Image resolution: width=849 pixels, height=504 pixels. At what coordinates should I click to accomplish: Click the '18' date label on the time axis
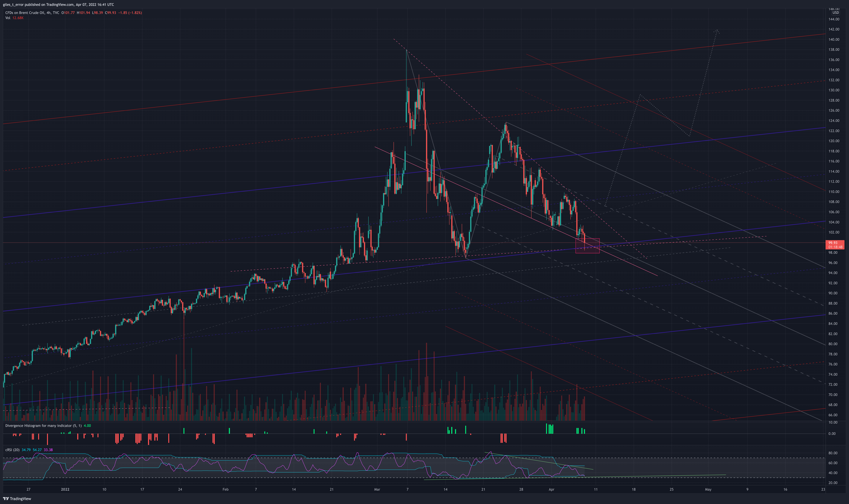[x=634, y=489]
